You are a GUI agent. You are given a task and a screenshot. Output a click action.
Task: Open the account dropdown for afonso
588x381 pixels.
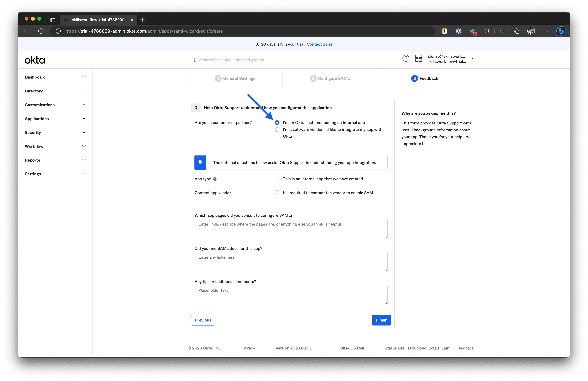[x=450, y=59]
